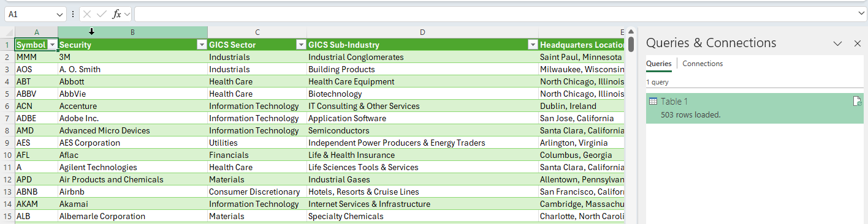This screenshot has height=224, width=868.
Task: Click the Table 1 query refresh icon
Action: [x=857, y=102]
